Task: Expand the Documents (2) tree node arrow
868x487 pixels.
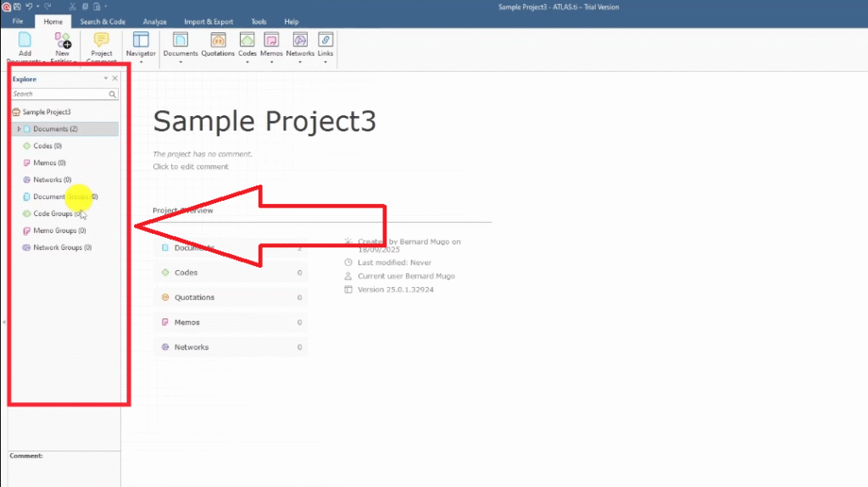Action: 19,129
